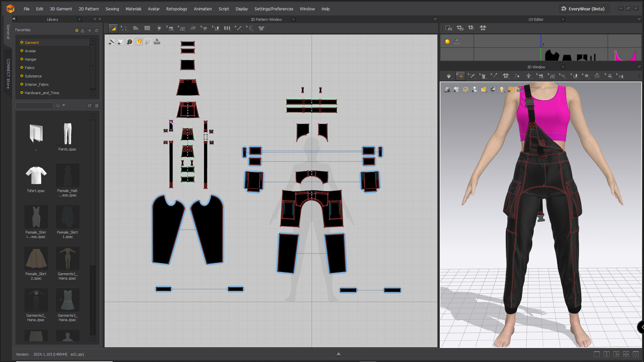Click the avatar arrangement points icon in 3D toolbar
This screenshot has height=362, width=644.
[528, 76]
